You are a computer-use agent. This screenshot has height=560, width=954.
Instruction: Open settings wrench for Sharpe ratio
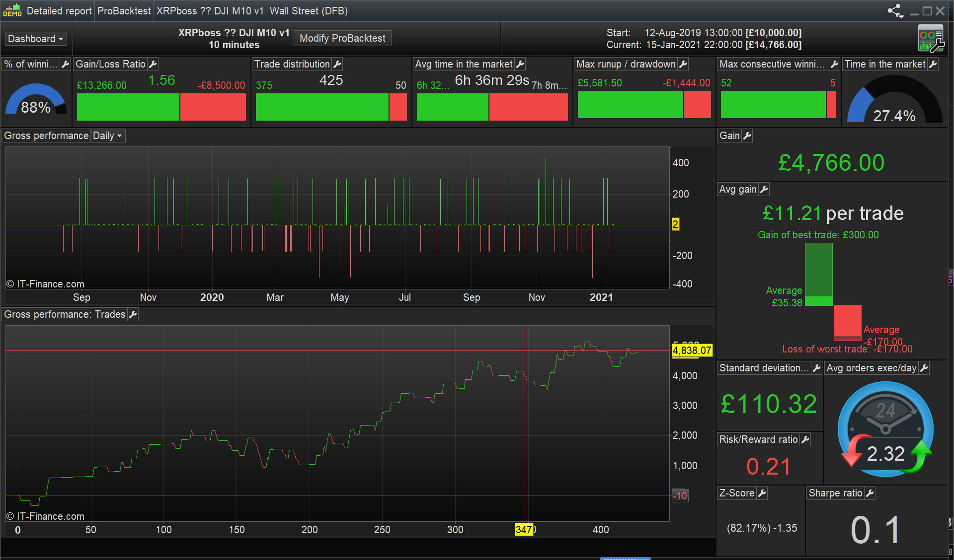point(870,493)
